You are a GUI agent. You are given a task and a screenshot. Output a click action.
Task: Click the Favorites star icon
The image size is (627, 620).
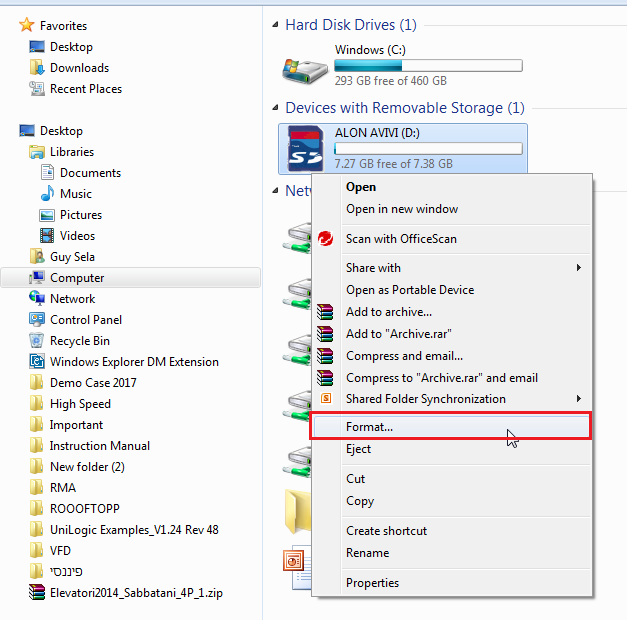pyautogui.click(x=27, y=25)
